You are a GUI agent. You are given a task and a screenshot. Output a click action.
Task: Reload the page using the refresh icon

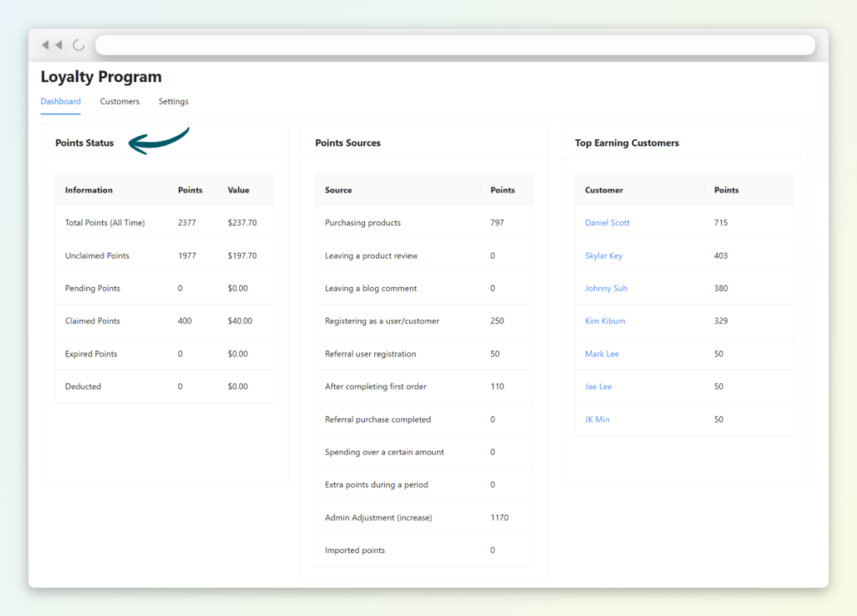77,44
